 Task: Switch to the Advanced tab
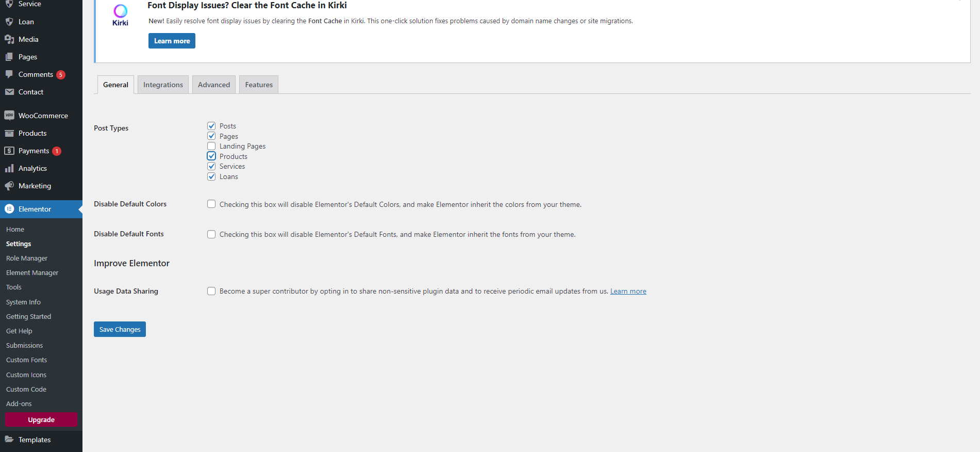coord(214,85)
